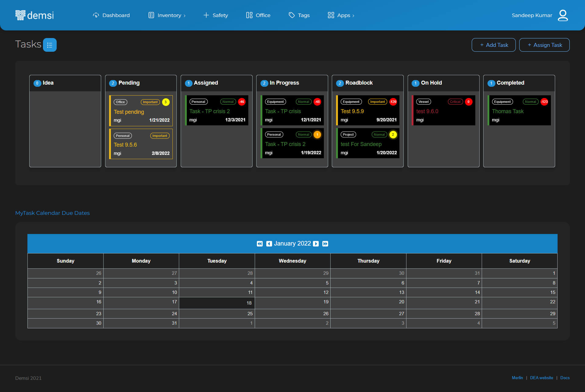The image size is (585, 392).
Task: Go to previous month in calendar
Action: [x=269, y=244]
